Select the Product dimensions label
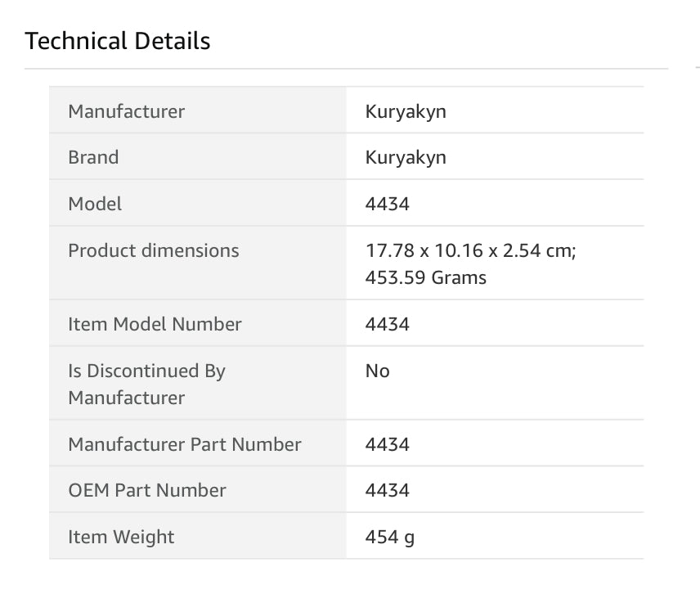Screen dimensions: 700x603 [x=154, y=250]
